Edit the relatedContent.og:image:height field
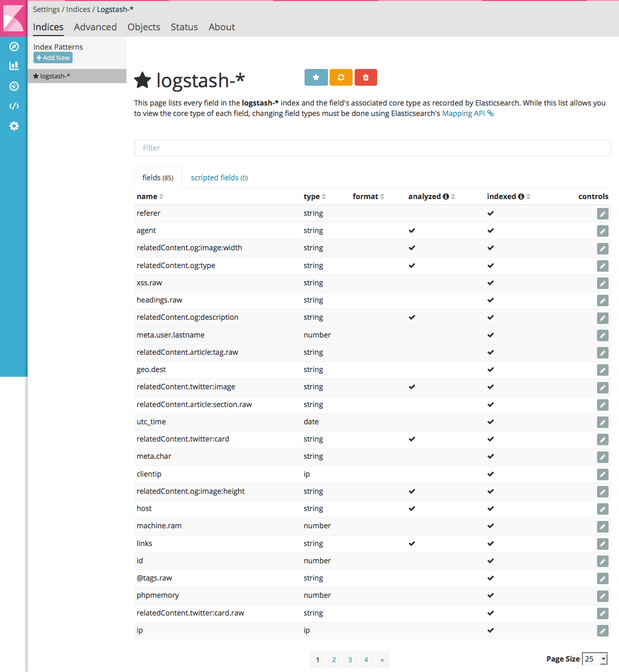 pos(603,492)
